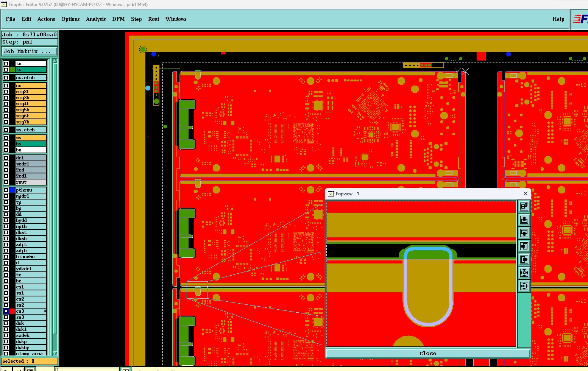Toggle the checkbox for layer dwk
The image size is (588, 371).
(x=6, y=323)
